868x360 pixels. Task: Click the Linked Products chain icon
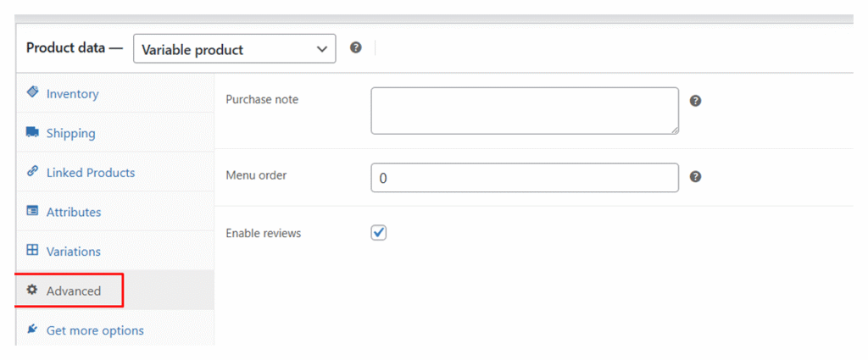pyautogui.click(x=32, y=171)
